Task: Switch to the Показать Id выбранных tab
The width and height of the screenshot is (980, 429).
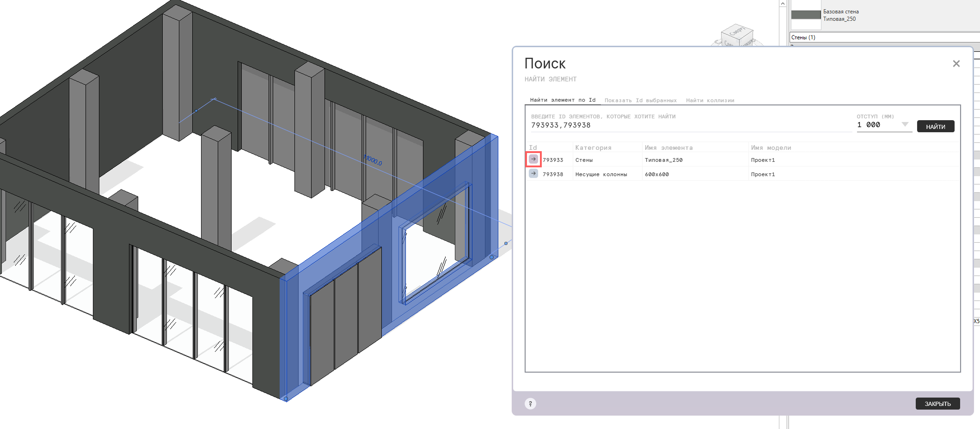Action: point(640,100)
